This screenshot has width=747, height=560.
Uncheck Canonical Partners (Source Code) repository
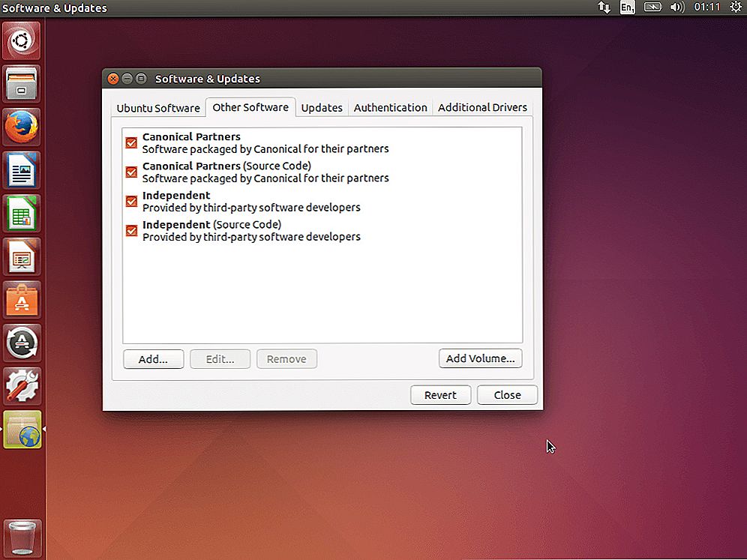(x=131, y=172)
